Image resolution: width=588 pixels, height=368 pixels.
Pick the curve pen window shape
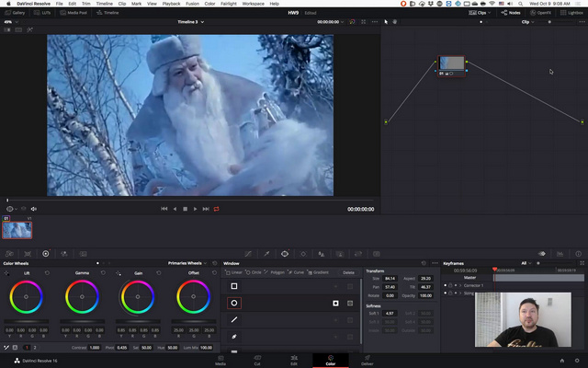(x=234, y=337)
